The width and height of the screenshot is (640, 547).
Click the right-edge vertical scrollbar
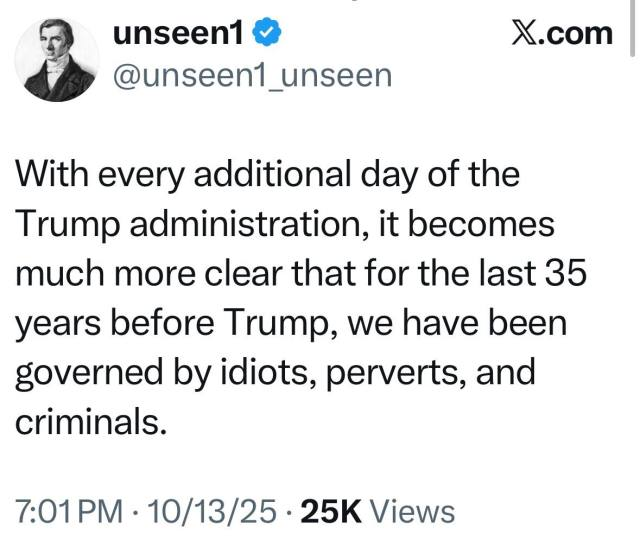click(634, 30)
